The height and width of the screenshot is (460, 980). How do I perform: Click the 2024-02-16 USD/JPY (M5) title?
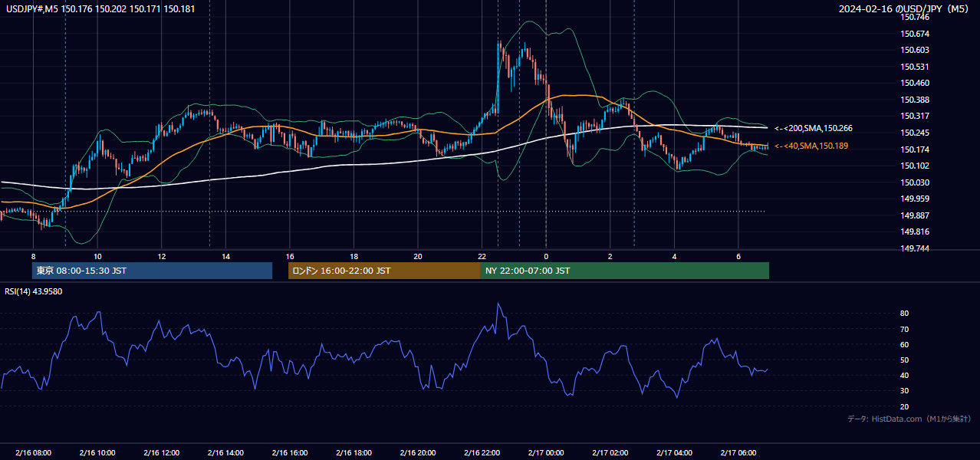pyautogui.click(x=905, y=9)
